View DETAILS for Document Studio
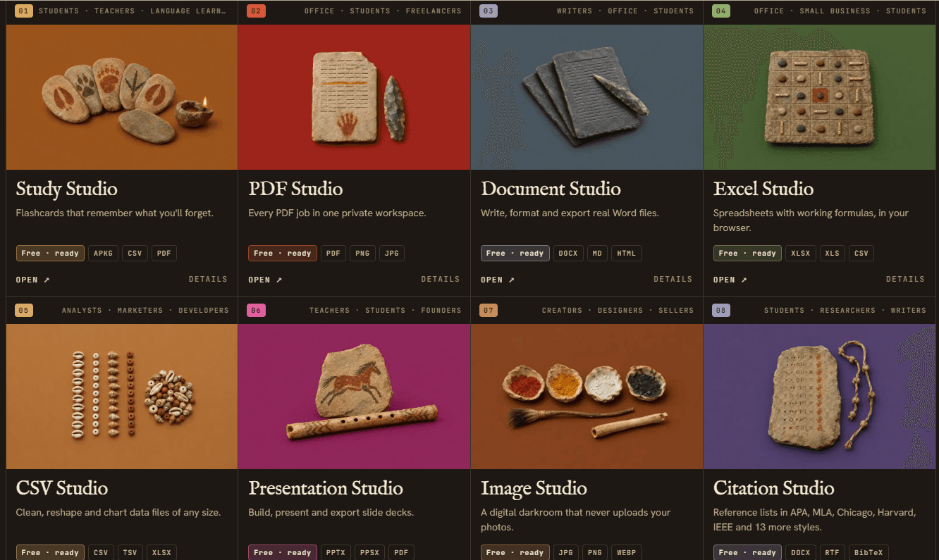The width and height of the screenshot is (939, 560). 673,280
